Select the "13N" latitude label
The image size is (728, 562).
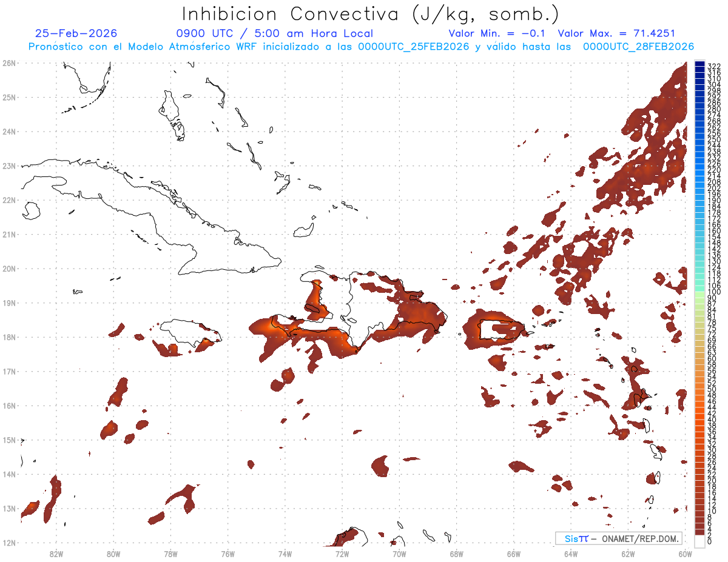(x=8, y=508)
